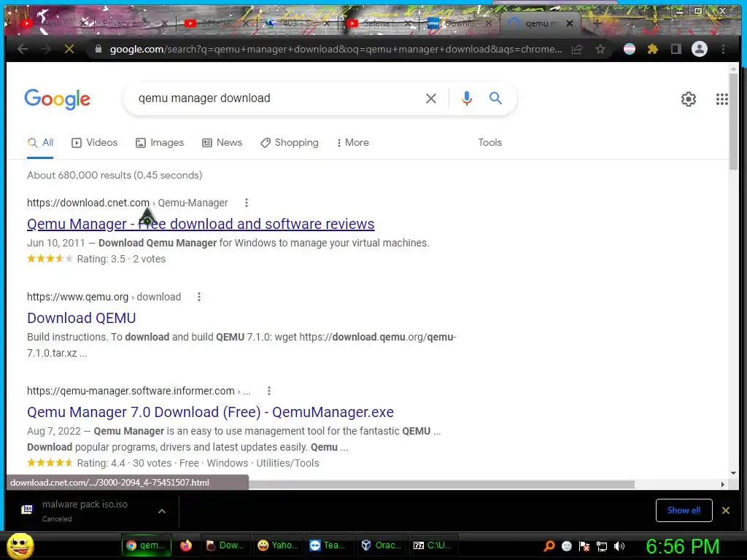Open the 7-Zip C:\U... taskbar item

(433, 545)
